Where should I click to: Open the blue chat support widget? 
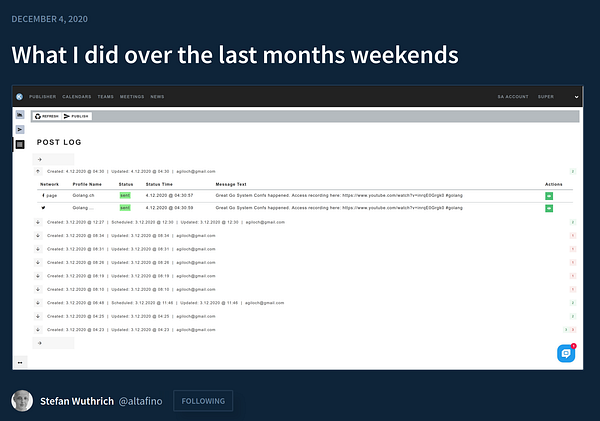tap(566, 353)
